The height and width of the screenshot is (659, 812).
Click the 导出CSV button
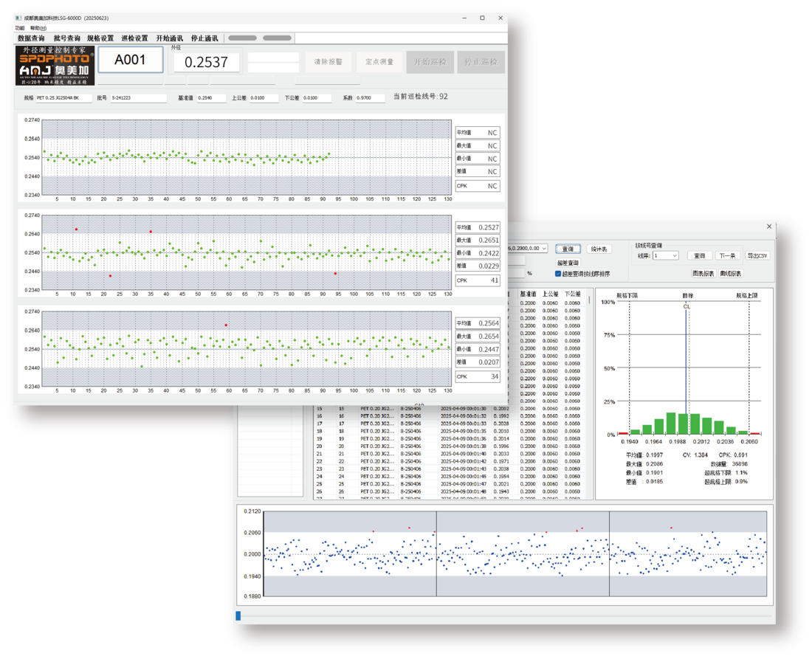(x=757, y=256)
